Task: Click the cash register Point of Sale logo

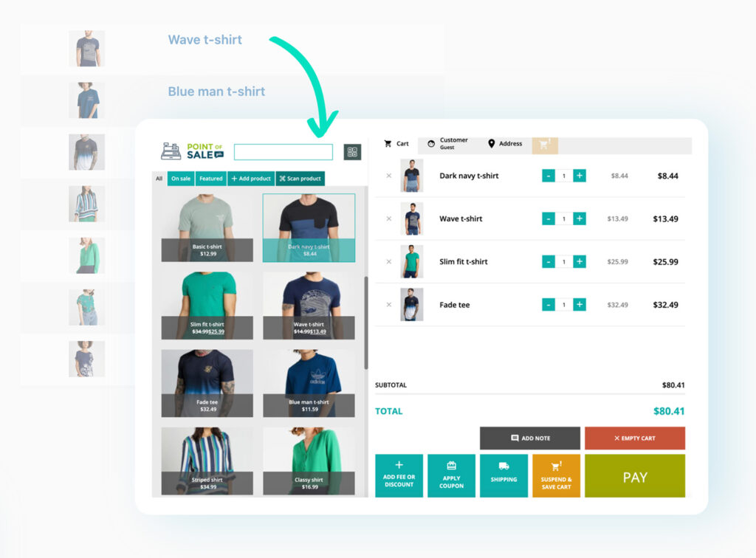Action: click(171, 151)
